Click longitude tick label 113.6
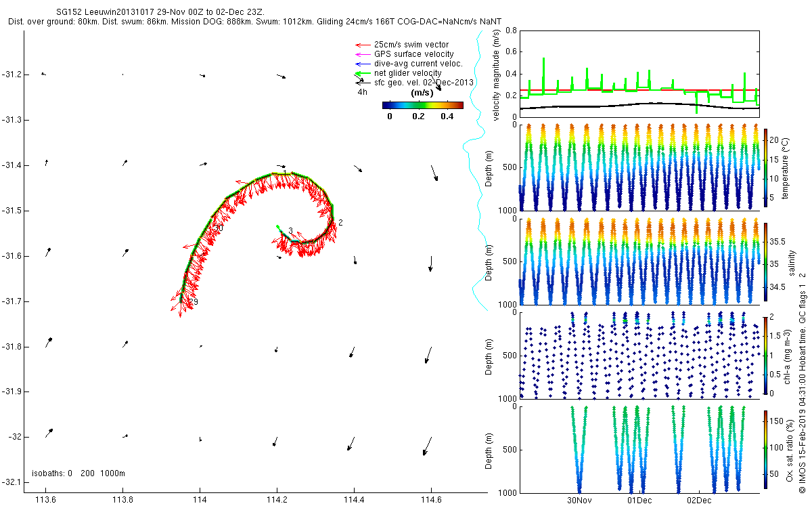The width and height of the screenshot is (812, 508). point(45,499)
